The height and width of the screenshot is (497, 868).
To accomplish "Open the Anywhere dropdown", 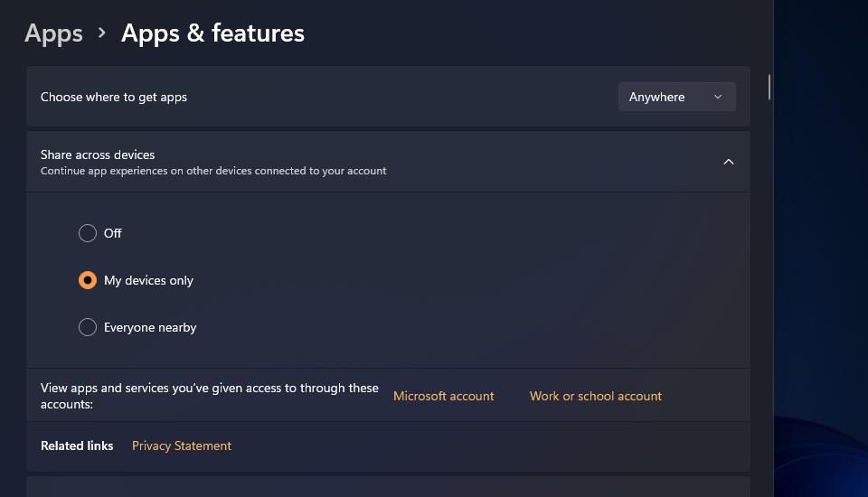I will [x=676, y=97].
